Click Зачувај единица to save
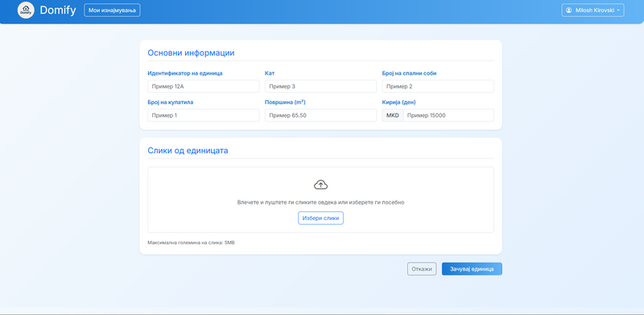 pos(472,269)
